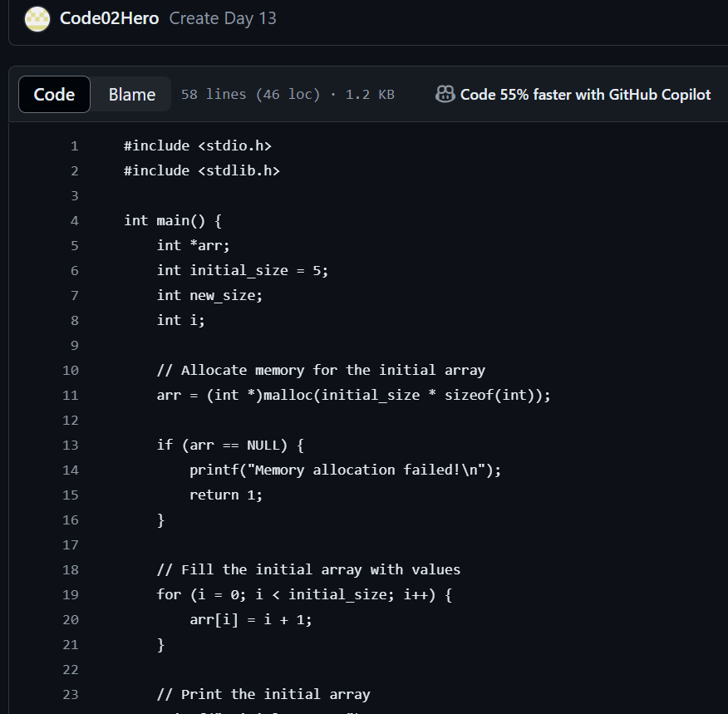Screen dimensions: 728x714
Task: Open the Code02Hero avatar image
Action: (x=37, y=19)
